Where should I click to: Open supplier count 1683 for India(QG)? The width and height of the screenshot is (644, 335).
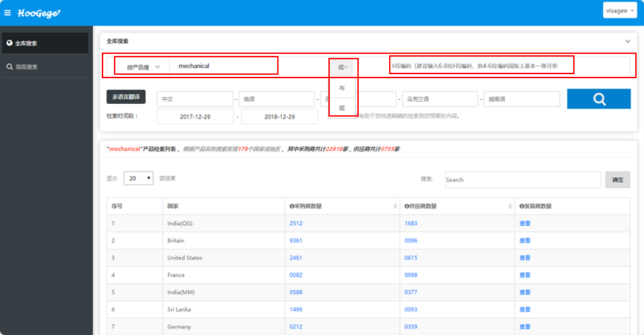[411, 223]
